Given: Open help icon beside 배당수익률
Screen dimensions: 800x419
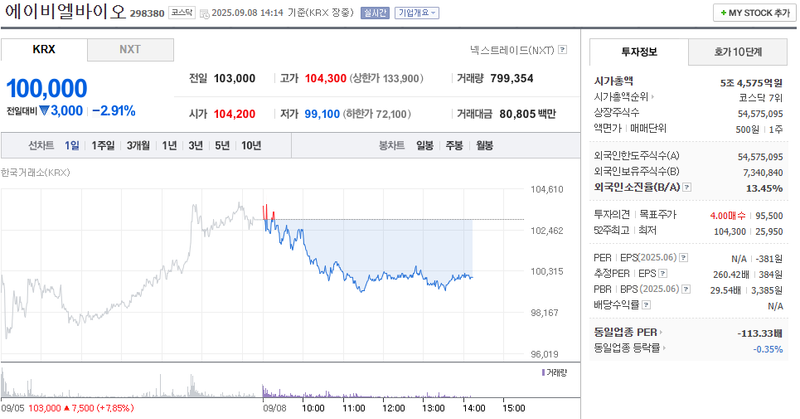Looking at the screenshot, I should click(646, 305).
